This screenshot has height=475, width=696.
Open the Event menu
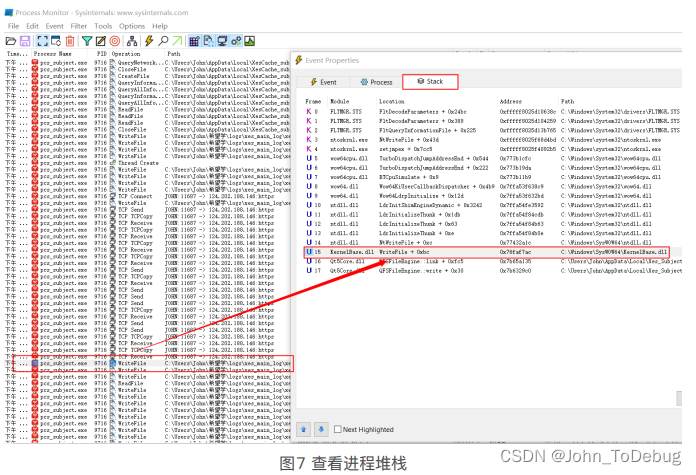tap(54, 26)
